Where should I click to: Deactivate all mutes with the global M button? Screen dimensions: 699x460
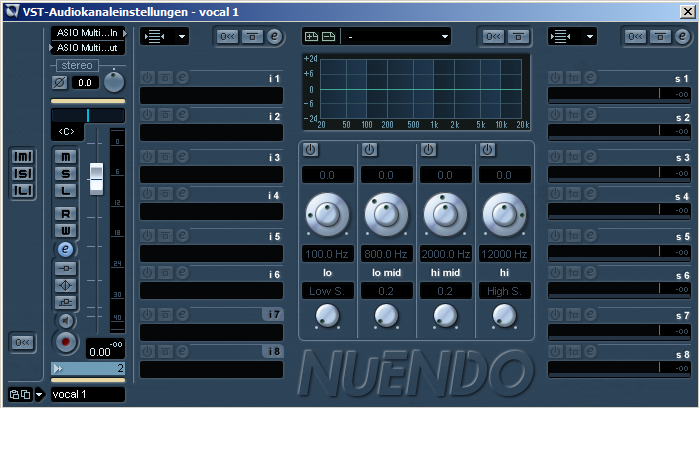point(23,156)
